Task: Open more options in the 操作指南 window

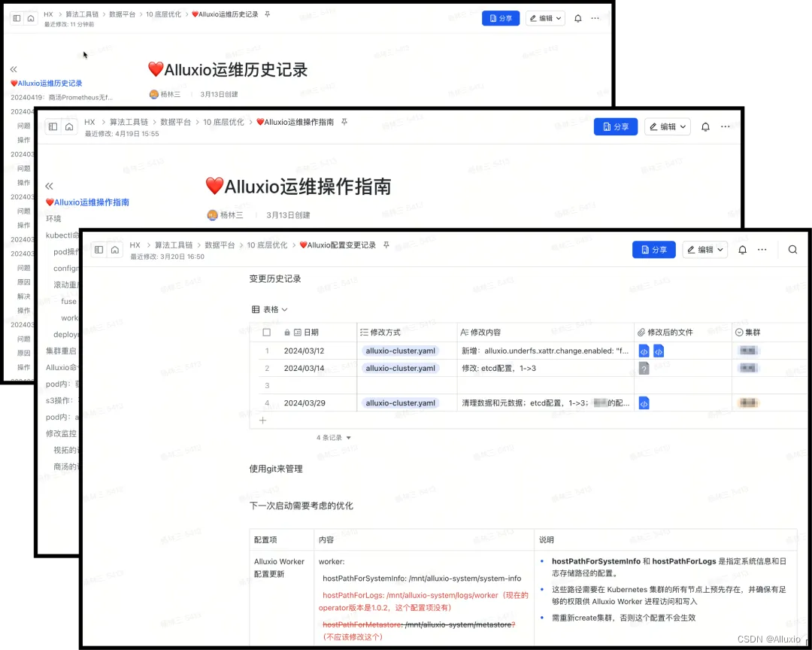Action: click(725, 127)
